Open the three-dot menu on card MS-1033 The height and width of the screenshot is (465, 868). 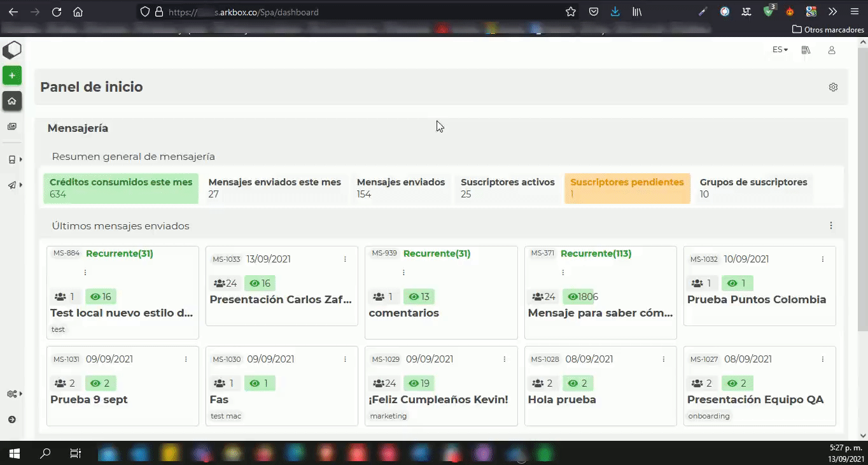[x=345, y=259]
